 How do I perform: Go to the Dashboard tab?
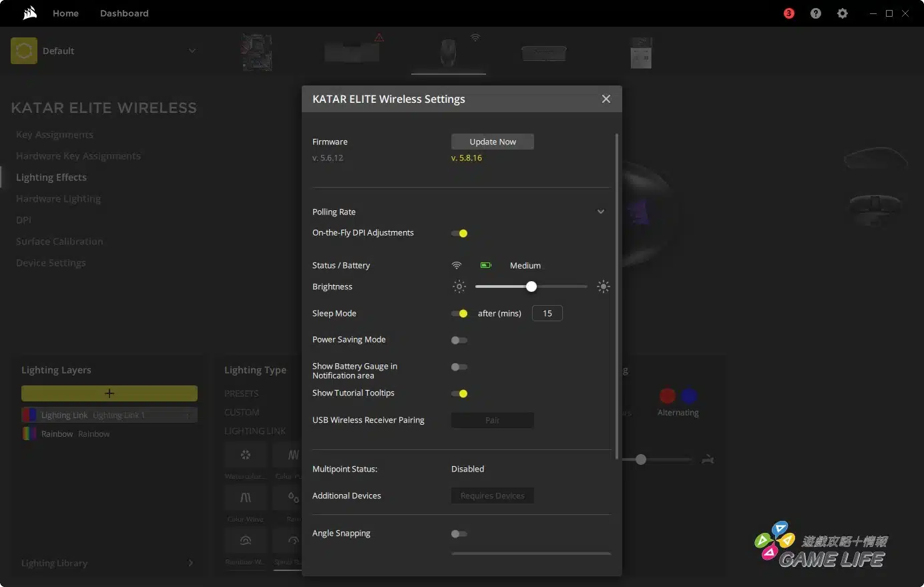(124, 13)
